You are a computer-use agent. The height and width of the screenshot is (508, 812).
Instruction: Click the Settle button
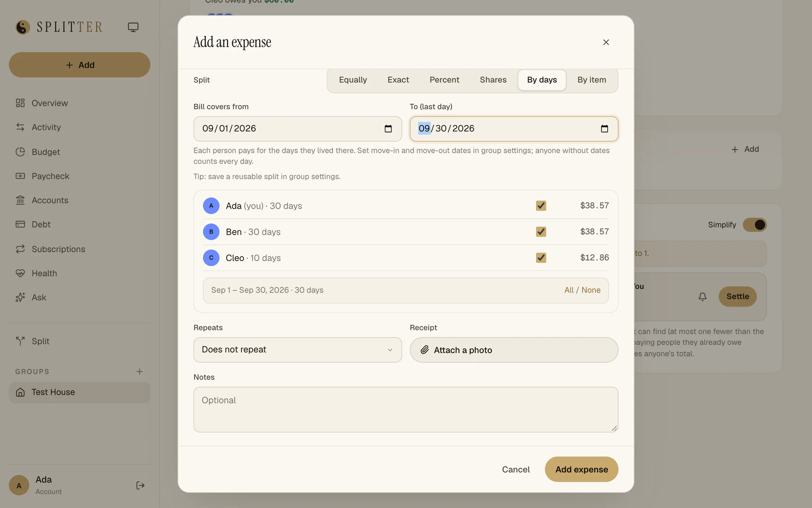pos(738,297)
